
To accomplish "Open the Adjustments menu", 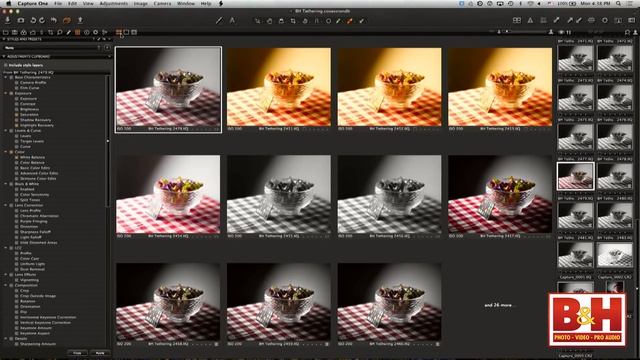I will [x=113, y=3].
